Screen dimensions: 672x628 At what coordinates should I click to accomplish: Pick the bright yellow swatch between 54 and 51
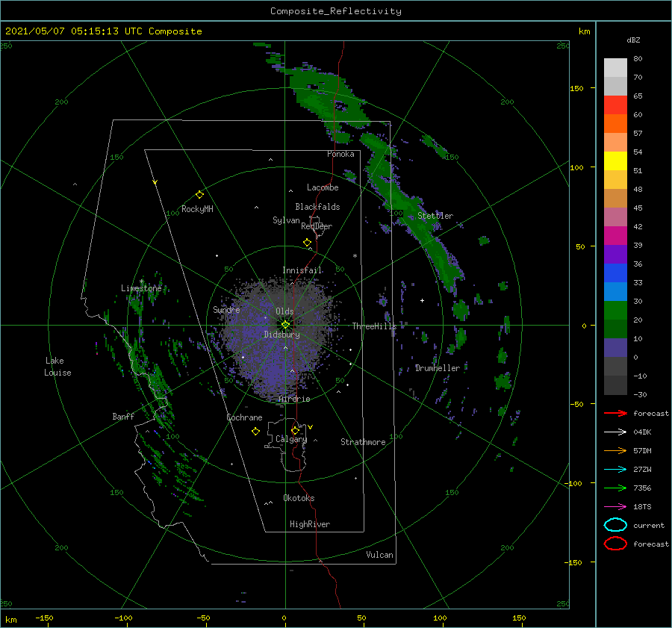615,161
